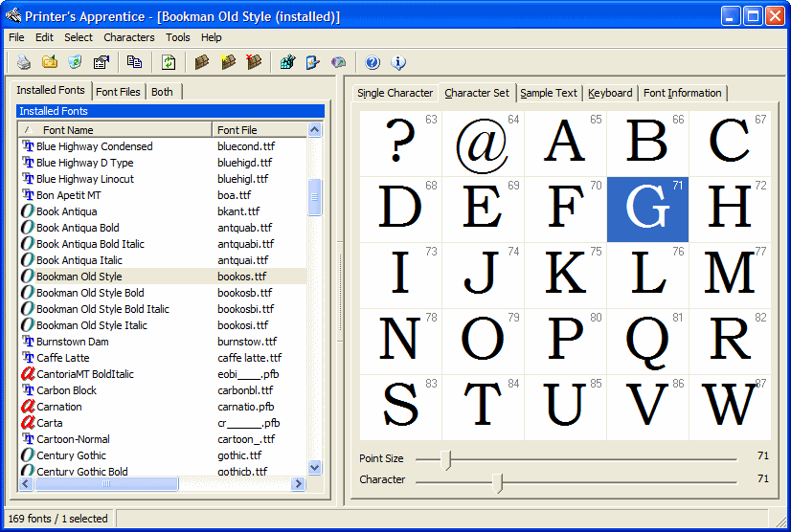Click the gothic.ttf file name
This screenshot has height=532, width=791.
tap(239, 455)
